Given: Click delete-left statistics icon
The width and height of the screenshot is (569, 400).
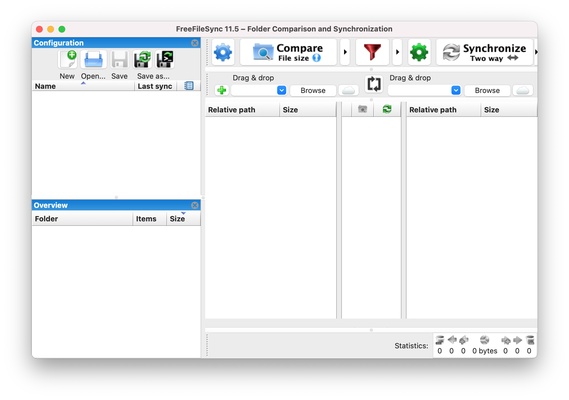Looking at the screenshot, I should click(x=440, y=340).
